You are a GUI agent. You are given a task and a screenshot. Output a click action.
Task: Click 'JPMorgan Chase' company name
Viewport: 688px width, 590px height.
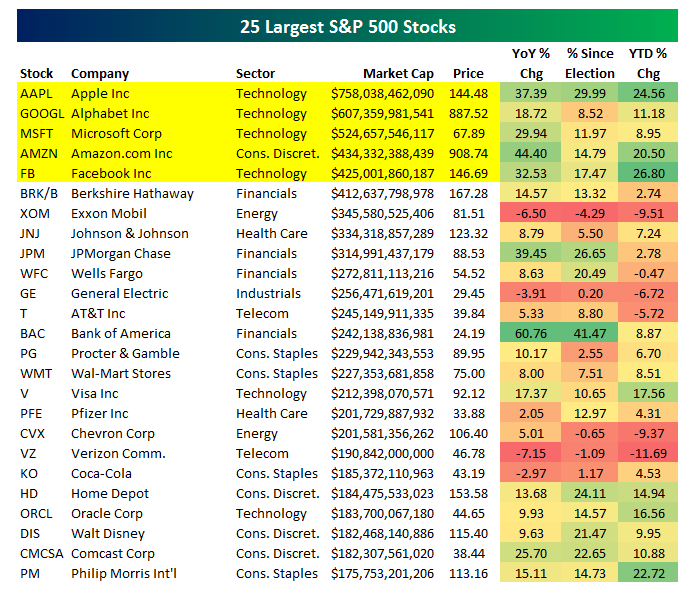(x=121, y=254)
